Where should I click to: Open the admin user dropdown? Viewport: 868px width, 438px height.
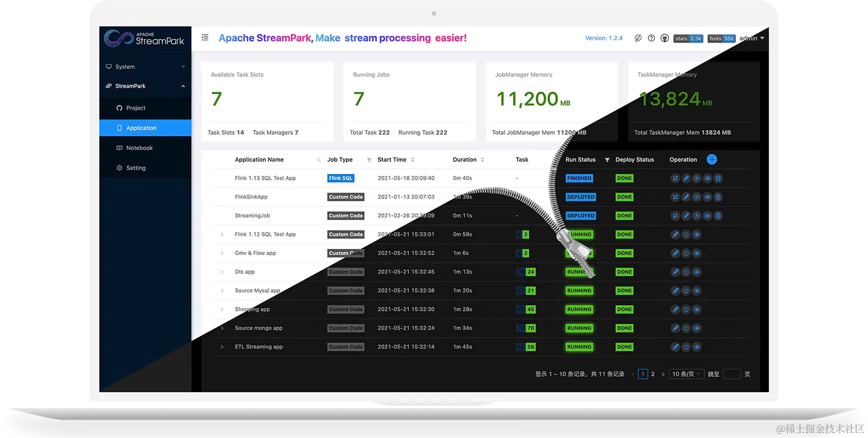[x=752, y=38]
